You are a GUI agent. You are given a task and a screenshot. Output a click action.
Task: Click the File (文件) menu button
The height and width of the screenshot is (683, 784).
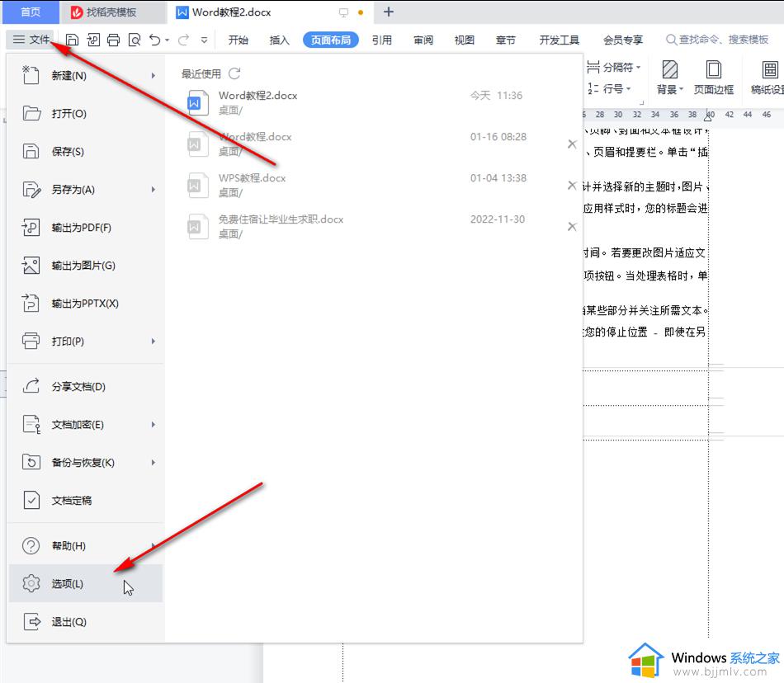tap(32, 40)
